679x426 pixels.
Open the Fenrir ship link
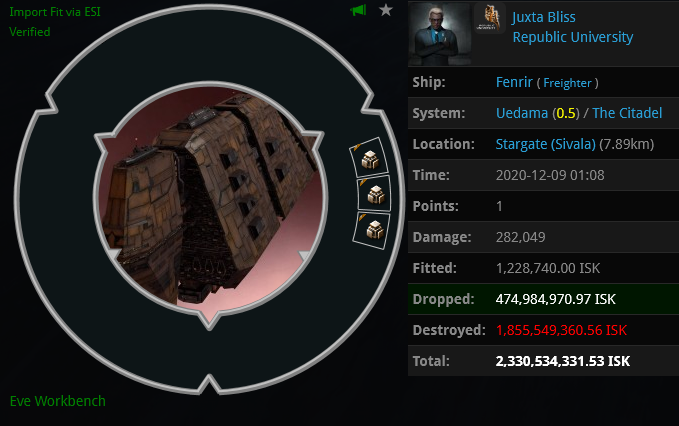pos(514,82)
